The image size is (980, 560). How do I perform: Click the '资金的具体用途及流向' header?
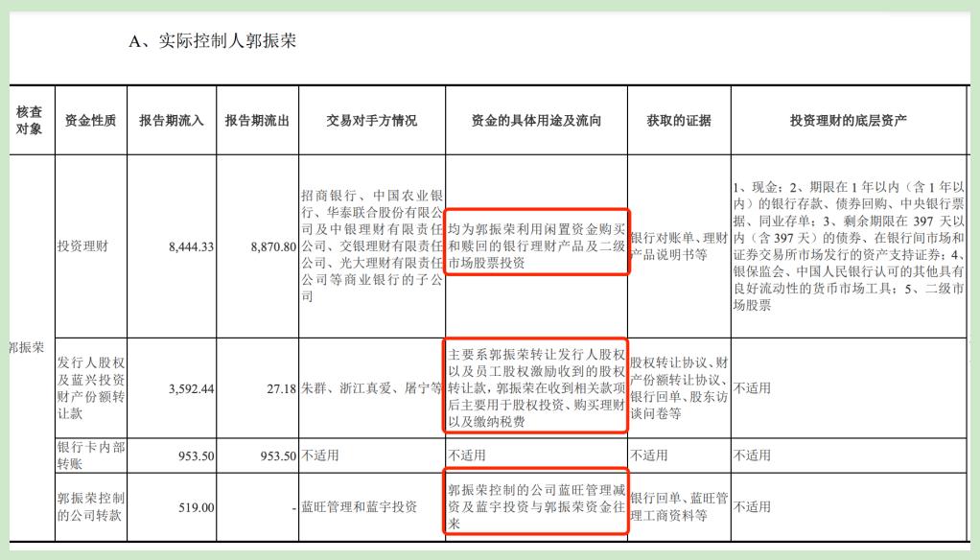coord(536,121)
